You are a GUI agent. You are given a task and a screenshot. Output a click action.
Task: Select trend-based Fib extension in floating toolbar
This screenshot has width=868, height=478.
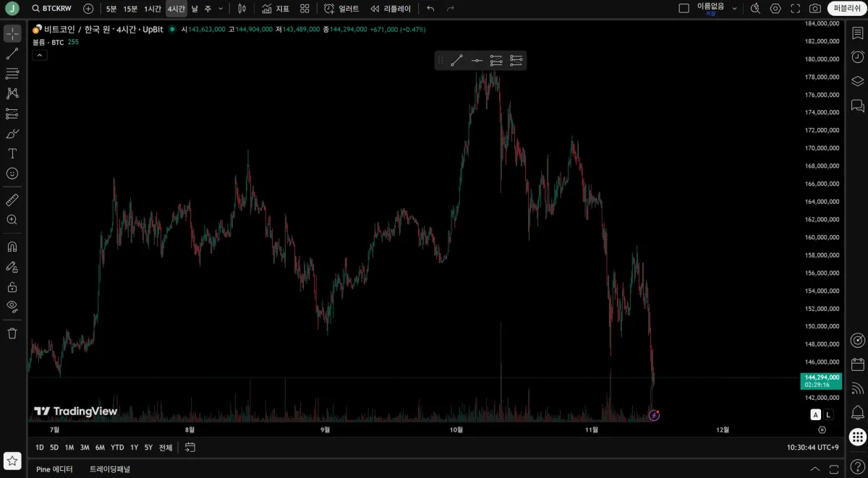(516, 61)
